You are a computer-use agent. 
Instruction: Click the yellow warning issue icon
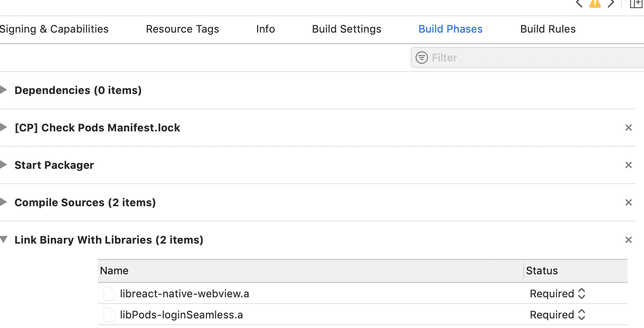coord(595,3)
